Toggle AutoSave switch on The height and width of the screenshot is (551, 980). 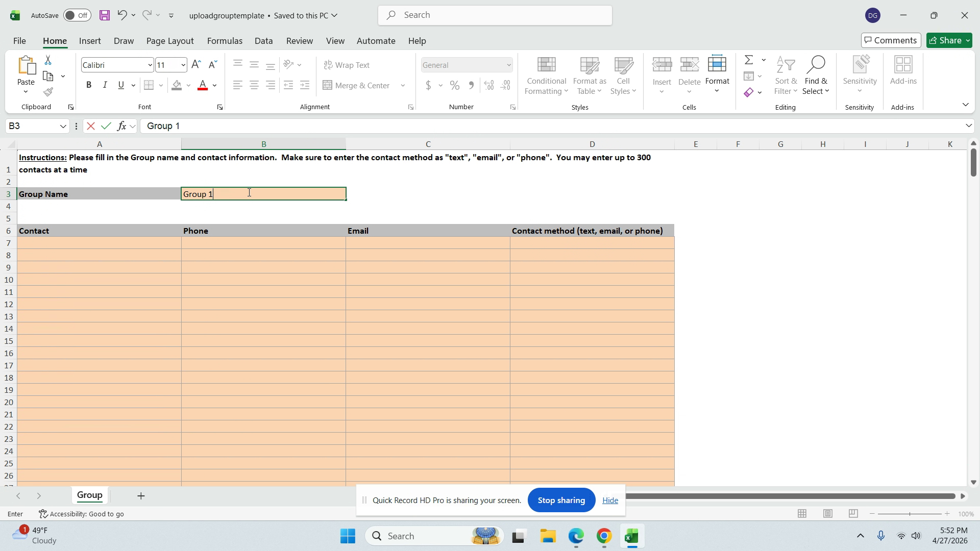pos(77,15)
